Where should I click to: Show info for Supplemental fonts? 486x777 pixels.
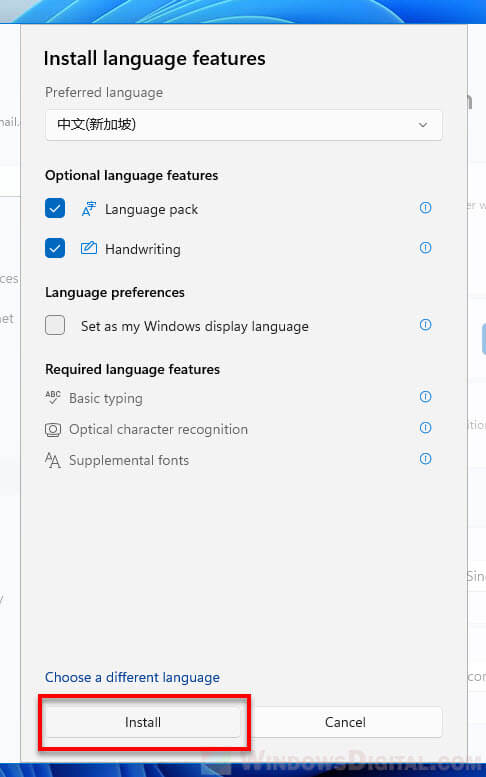(425, 458)
